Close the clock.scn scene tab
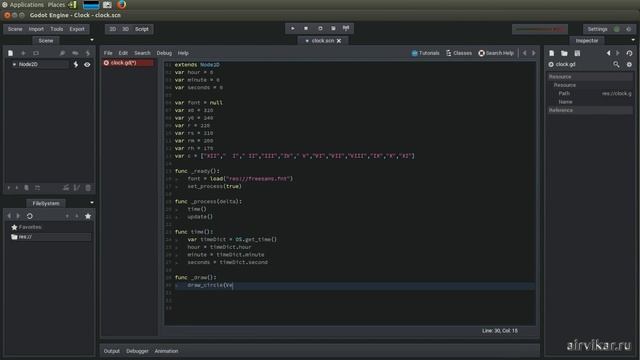Screen dimensions: 640x360 click(x=339, y=41)
